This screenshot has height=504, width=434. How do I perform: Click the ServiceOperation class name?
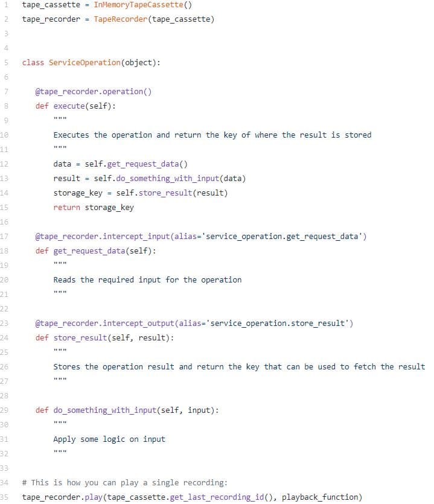click(x=85, y=62)
